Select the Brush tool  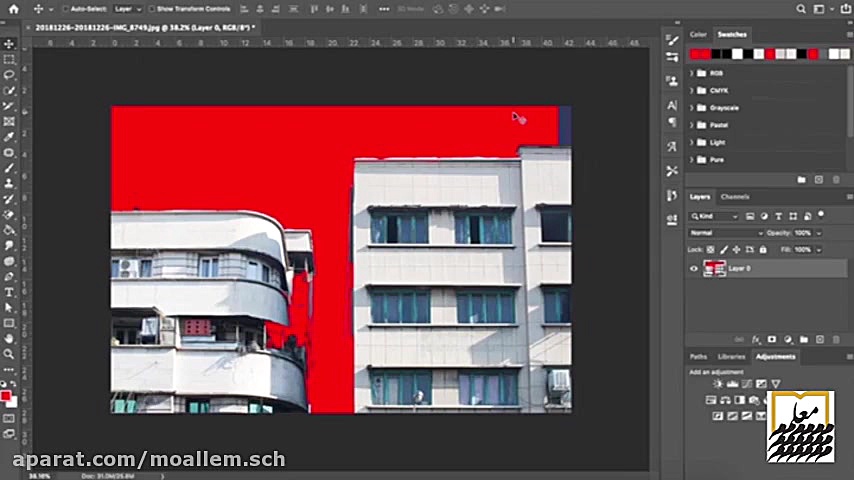pos(9,168)
